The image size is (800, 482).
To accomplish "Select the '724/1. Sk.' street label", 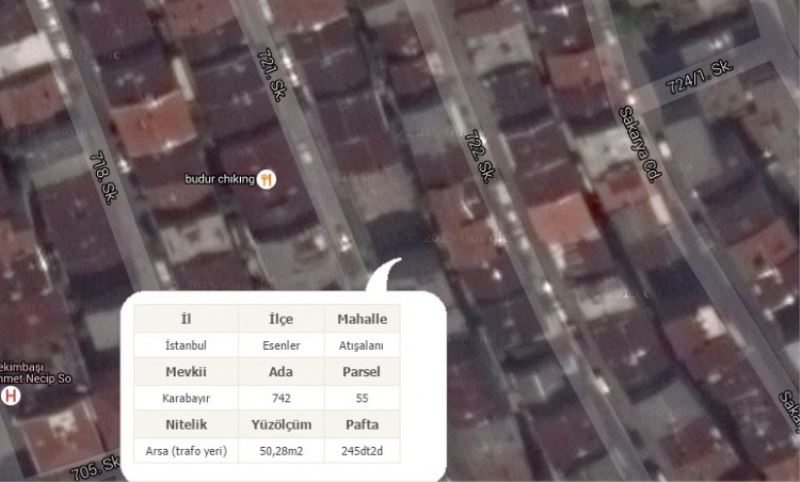I will [x=700, y=77].
